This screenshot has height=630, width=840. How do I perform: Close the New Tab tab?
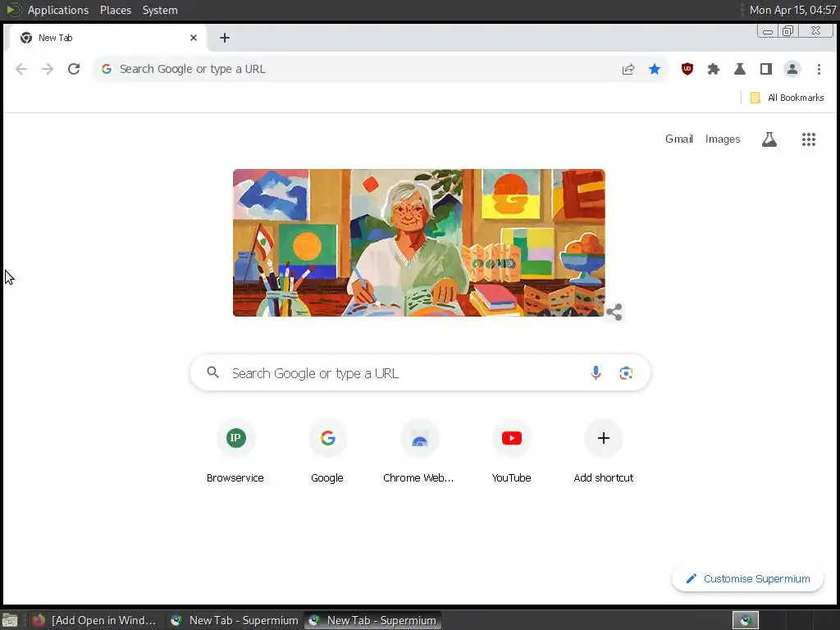[194, 38]
